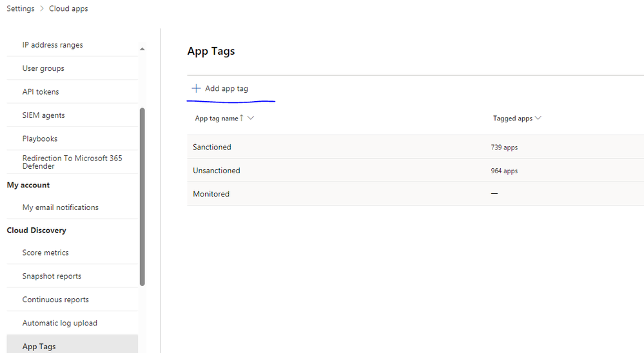Open Redirection To Microsoft 365 Defender
The width and height of the screenshot is (644, 353).
72,162
